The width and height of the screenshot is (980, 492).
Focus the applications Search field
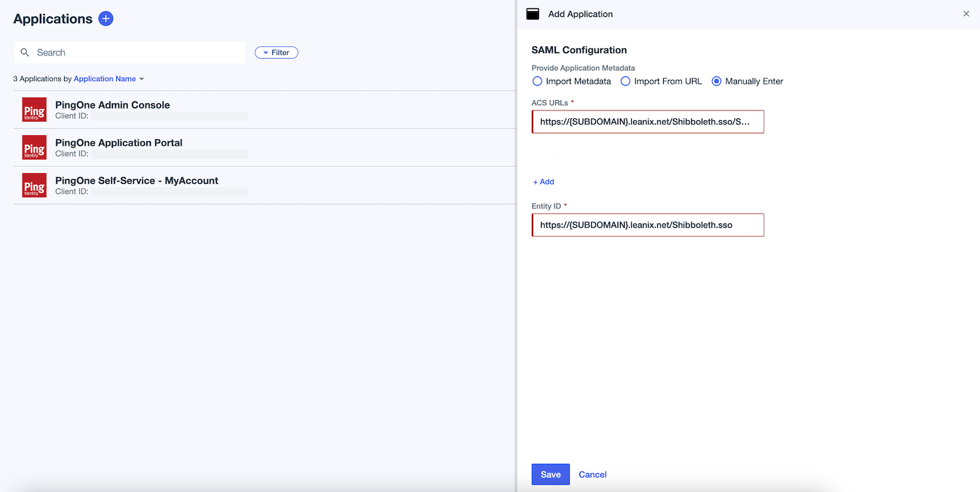[x=129, y=53]
